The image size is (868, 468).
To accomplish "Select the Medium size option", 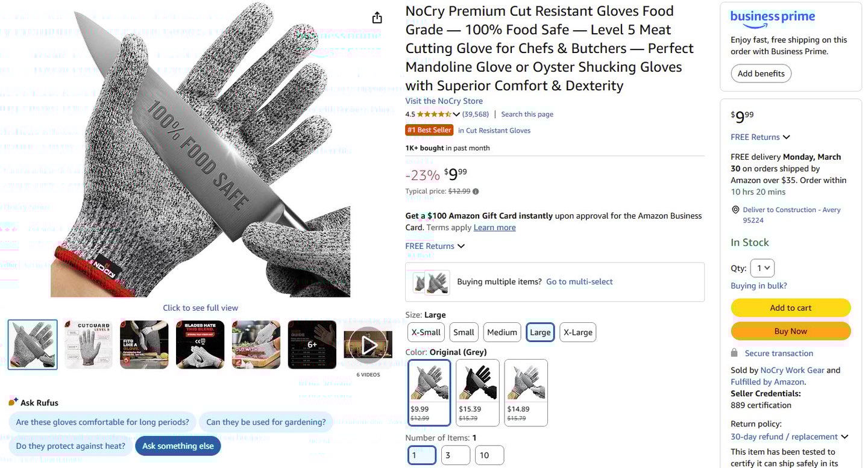I will pyautogui.click(x=502, y=332).
